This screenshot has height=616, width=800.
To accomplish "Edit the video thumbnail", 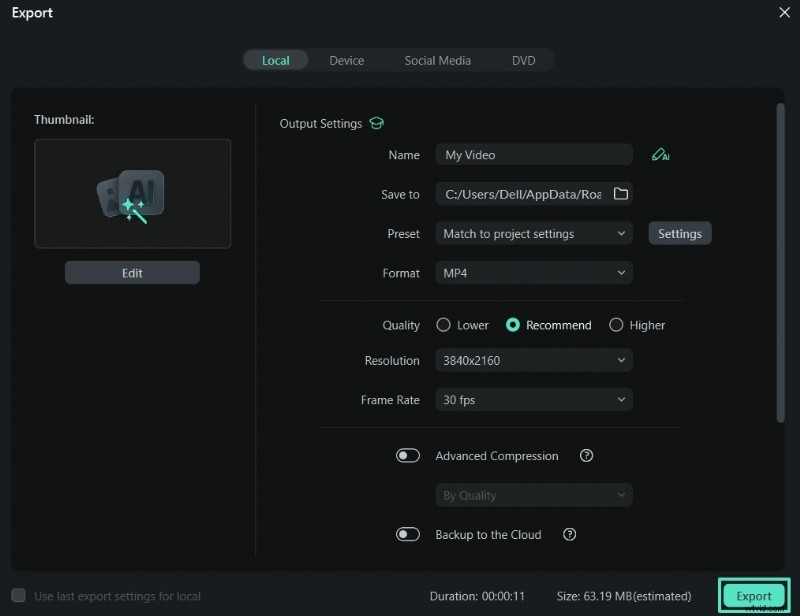I will click(132, 271).
